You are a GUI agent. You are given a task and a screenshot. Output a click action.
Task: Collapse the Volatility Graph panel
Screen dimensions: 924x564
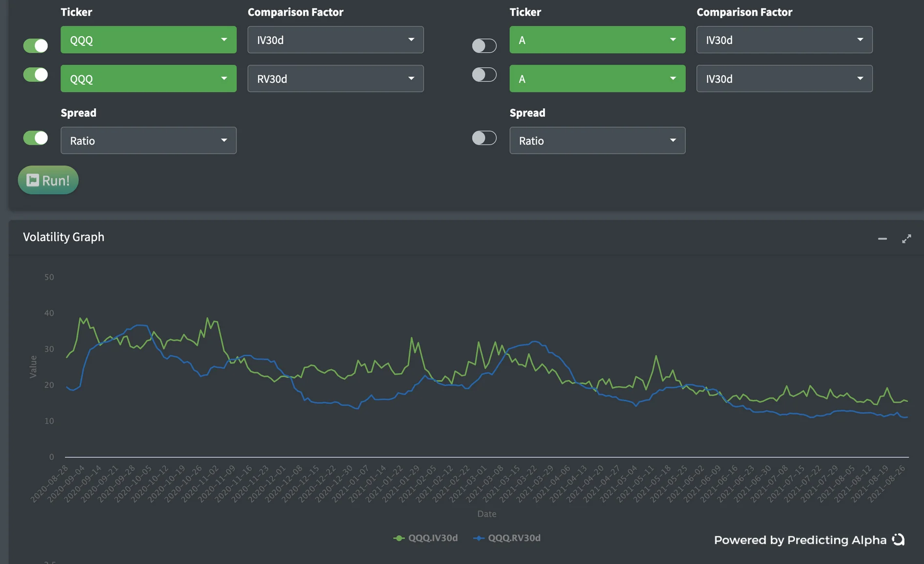pos(882,239)
